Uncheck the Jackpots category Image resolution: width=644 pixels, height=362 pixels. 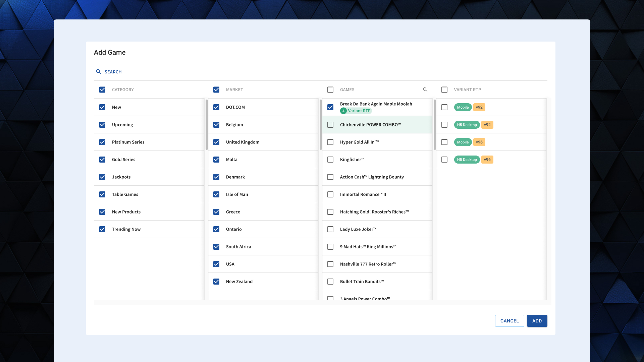(x=102, y=177)
